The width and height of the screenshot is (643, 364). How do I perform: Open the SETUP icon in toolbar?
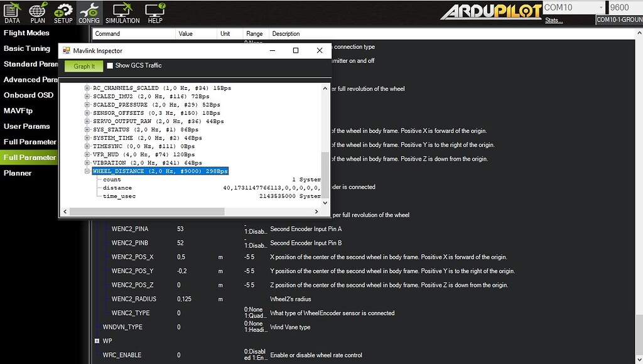(63, 12)
